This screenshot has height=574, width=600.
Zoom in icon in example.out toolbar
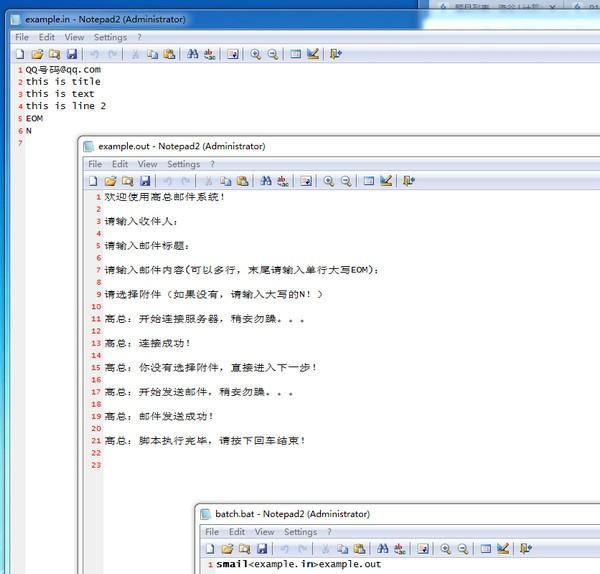coord(328,181)
